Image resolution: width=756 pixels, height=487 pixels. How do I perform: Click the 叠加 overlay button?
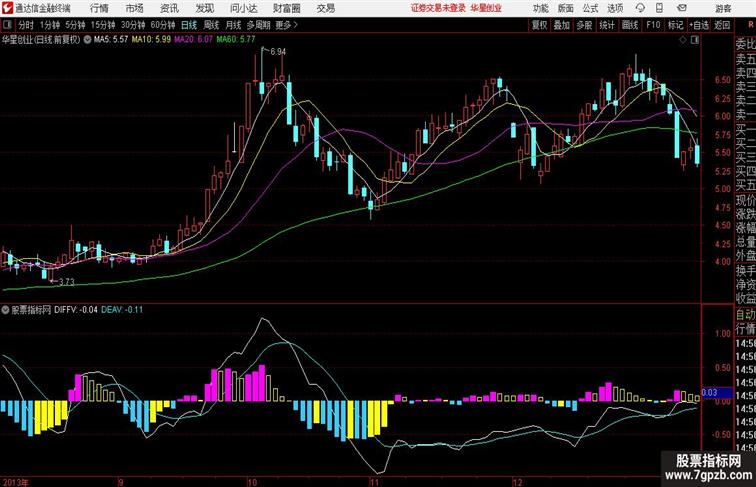pos(562,25)
